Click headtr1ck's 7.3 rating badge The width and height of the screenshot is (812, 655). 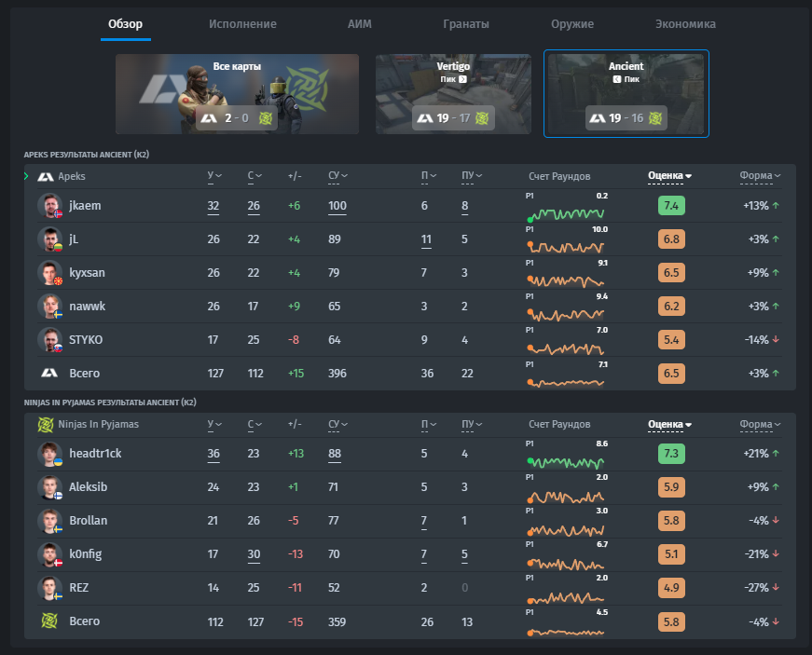point(671,454)
